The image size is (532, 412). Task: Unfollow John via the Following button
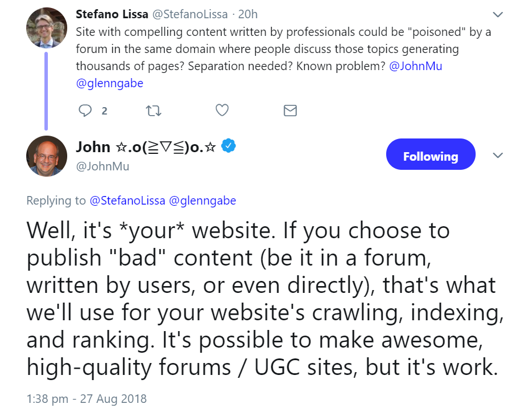[x=431, y=154]
